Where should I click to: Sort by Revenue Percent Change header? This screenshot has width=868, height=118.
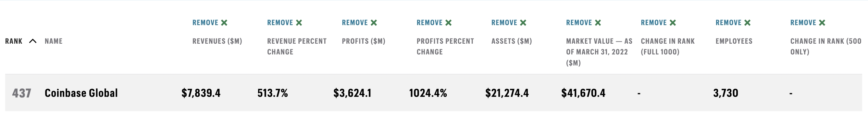coord(297,46)
